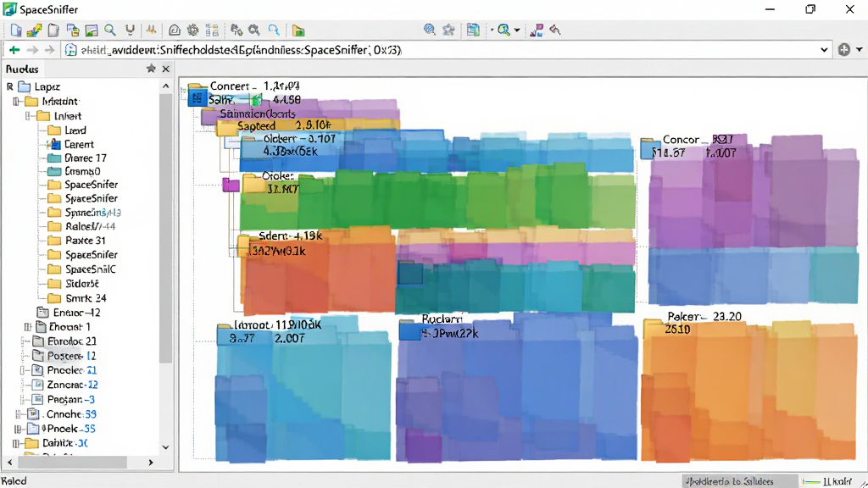Click the picture image toolbar icon
The height and width of the screenshot is (488, 868).
coord(92,30)
